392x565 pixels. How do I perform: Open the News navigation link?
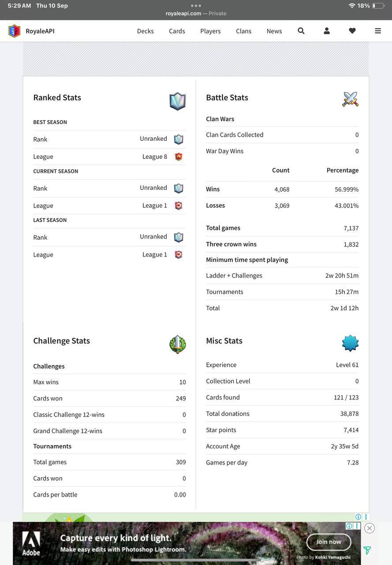click(x=274, y=31)
